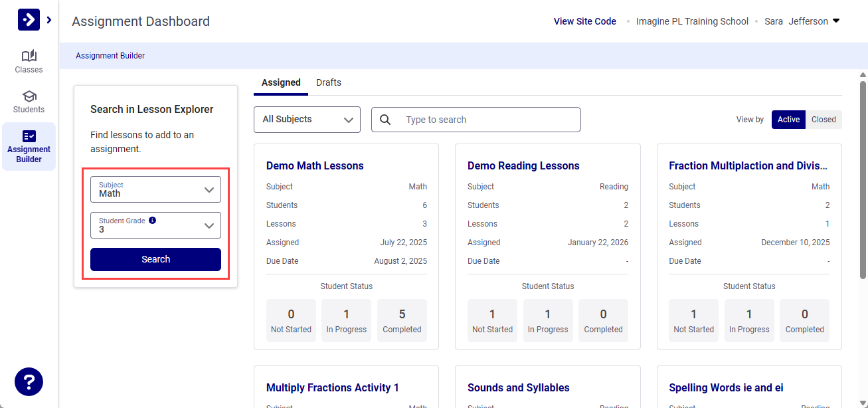Viewport: 868px width, 408px height.
Task: Click the View Site Code link
Action: click(x=584, y=21)
